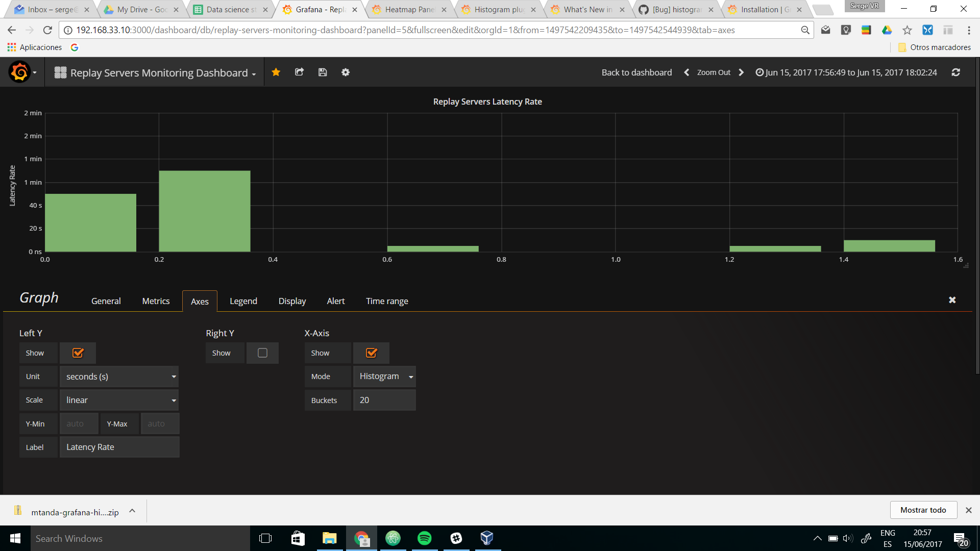Open the Scale dropdown set to linear

(119, 400)
